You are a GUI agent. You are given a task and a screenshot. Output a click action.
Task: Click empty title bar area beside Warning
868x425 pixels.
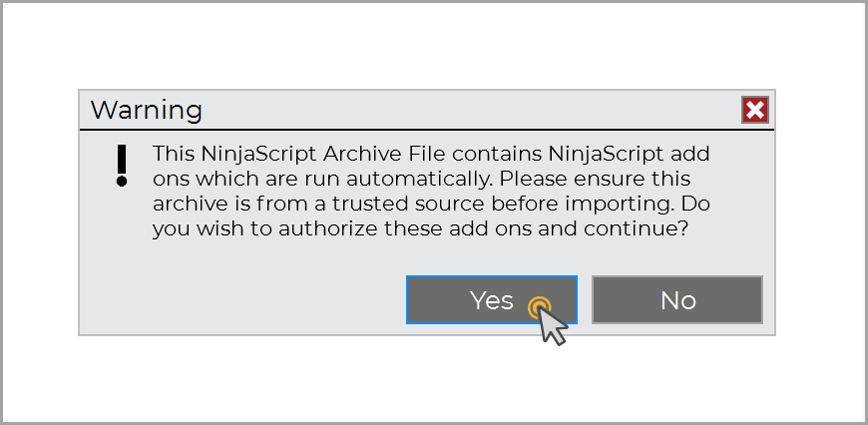pyautogui.click(x=449, y=110)
